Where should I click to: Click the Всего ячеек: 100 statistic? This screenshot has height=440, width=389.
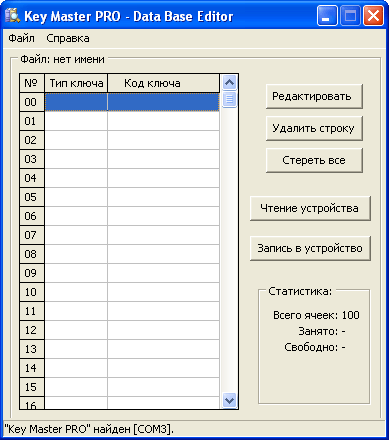tap(316, 315)
